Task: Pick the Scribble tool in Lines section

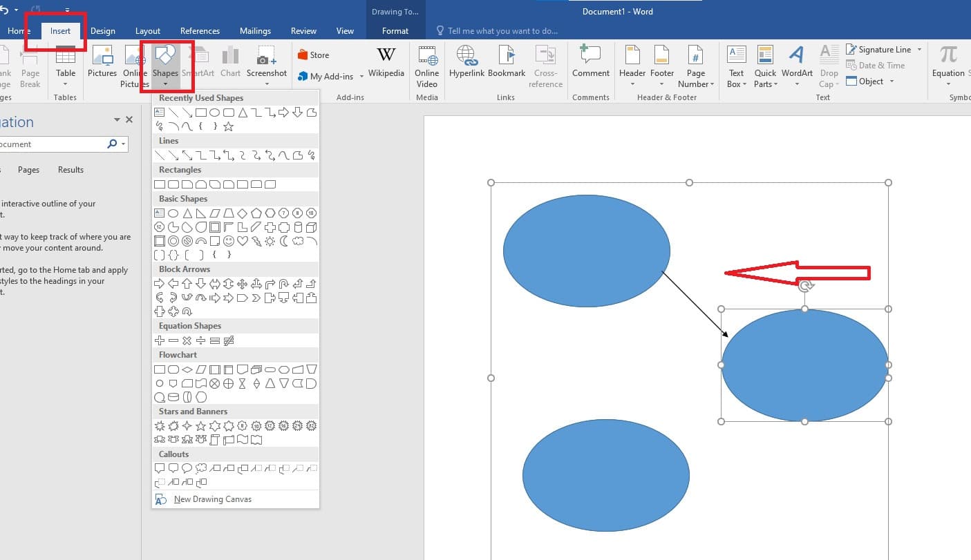Action: [311, 155]
